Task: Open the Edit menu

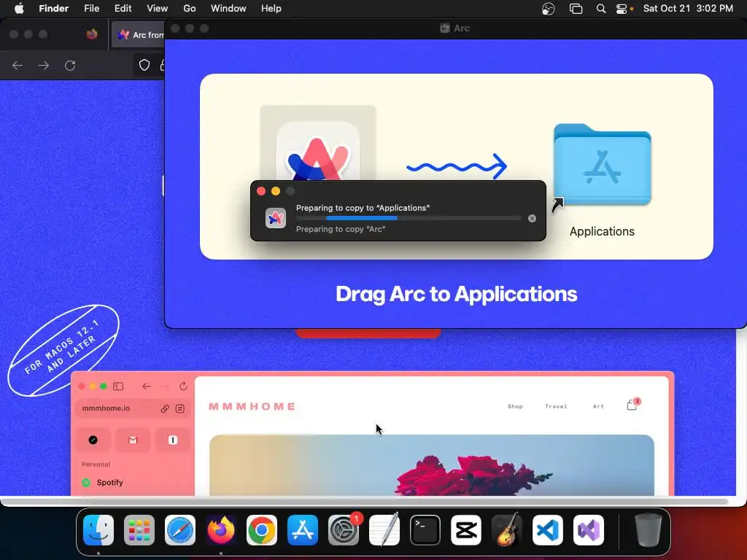Action: tap(123, 9)
